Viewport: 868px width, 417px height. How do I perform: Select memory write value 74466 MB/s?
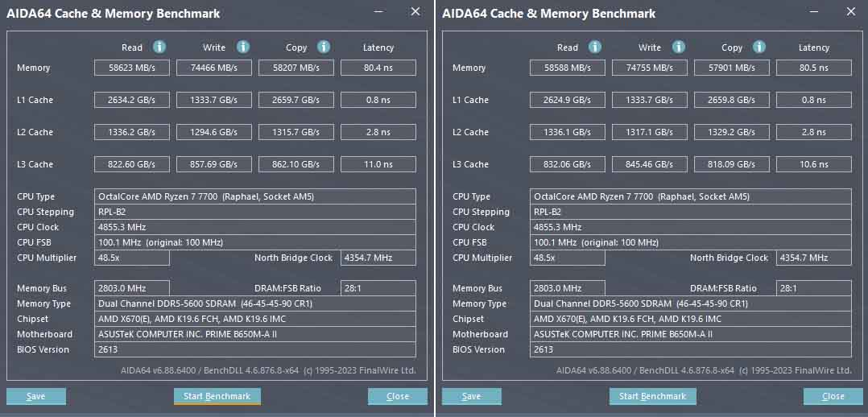pos(214,68)
